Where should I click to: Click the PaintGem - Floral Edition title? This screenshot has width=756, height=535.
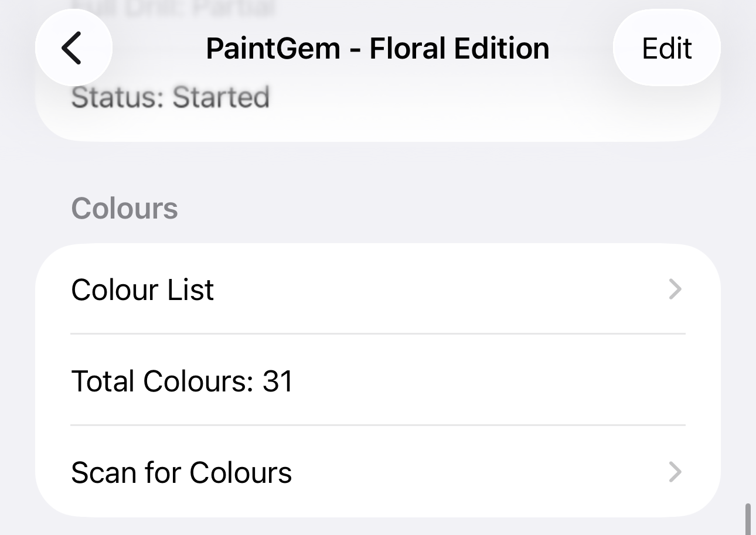377,48
